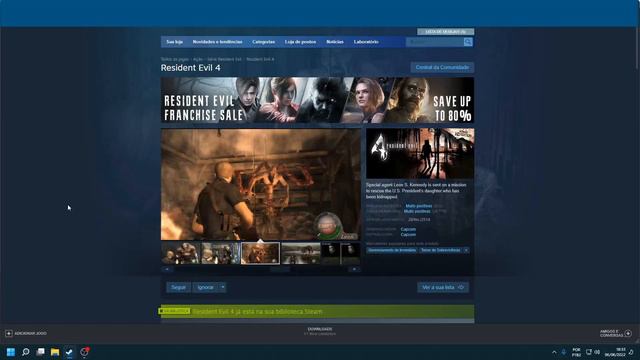
Task: Select the first screenshot thumbnail
Action: [180, 253]
